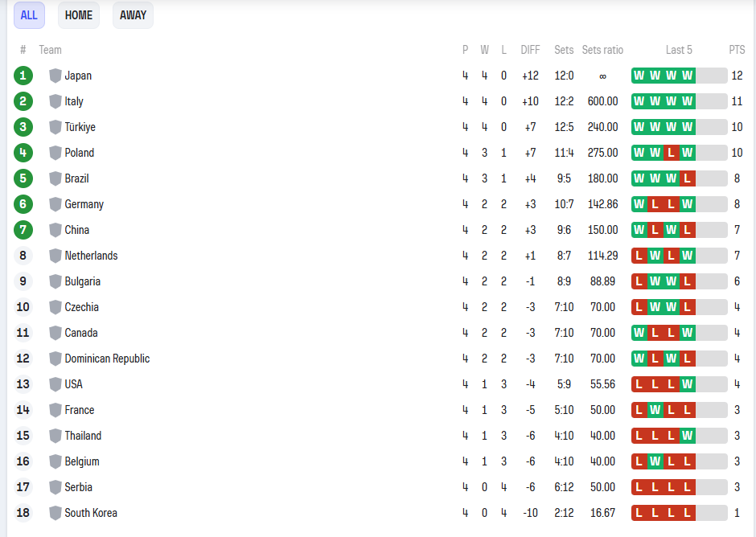Click Japan's team shield icon
Image resolution: width=756 pixels, height=537 pixels.
click(x=55, y=76)
